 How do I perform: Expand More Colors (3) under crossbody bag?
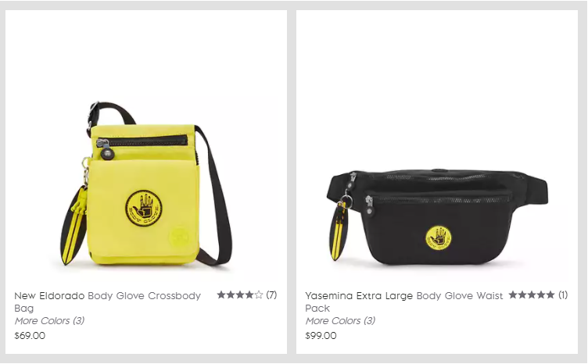tap(49, 321)
